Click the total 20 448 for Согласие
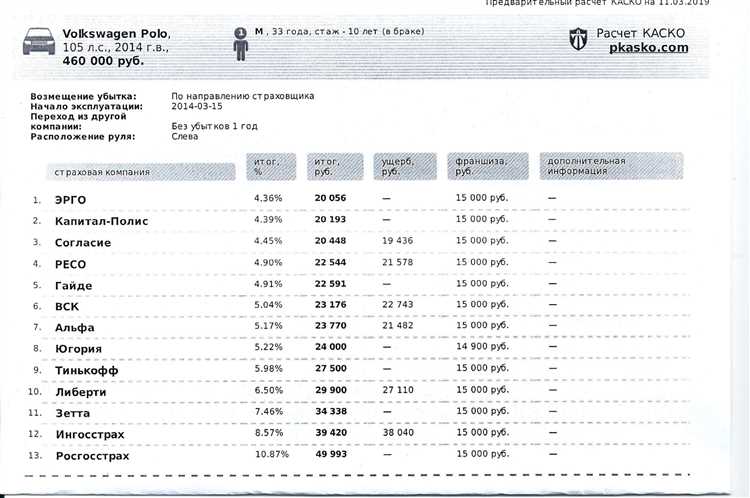The width and height of the screenshot is (750, 498). [x=331, y=241]
